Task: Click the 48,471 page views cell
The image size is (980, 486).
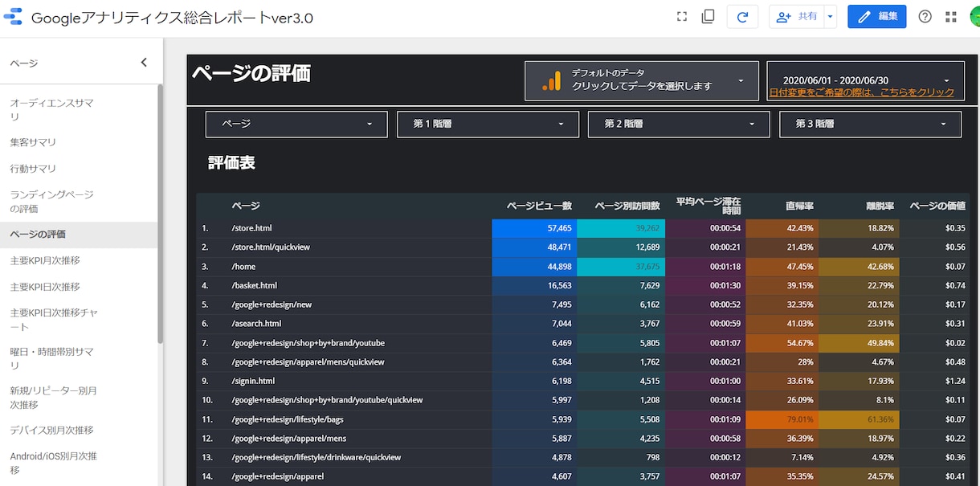Action: [x=534, y=247]
